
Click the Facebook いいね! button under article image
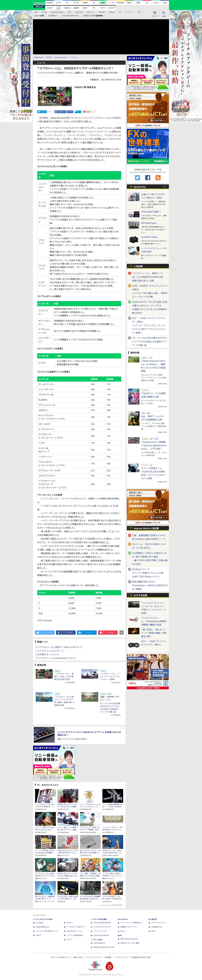point(60,112)
